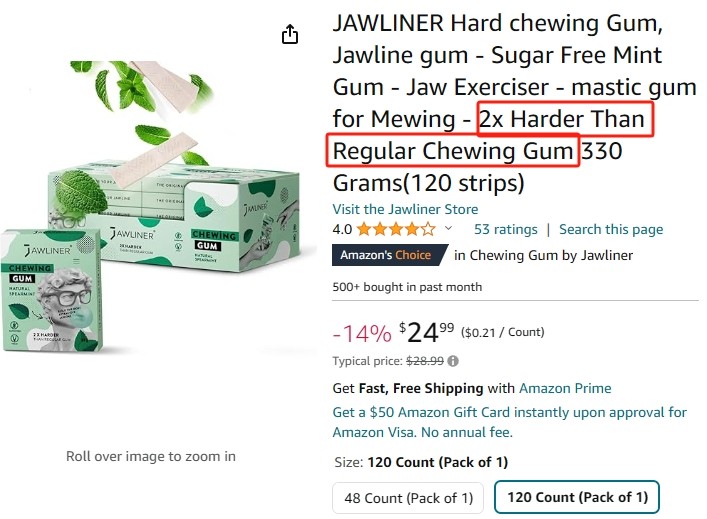Screen dimensions: 707x519
Task: Click the $24.99 price
Action: click(x=427, y=333)
